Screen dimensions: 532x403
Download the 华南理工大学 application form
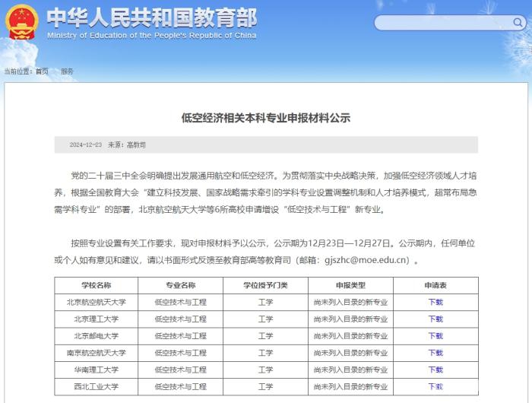(435, 370)
